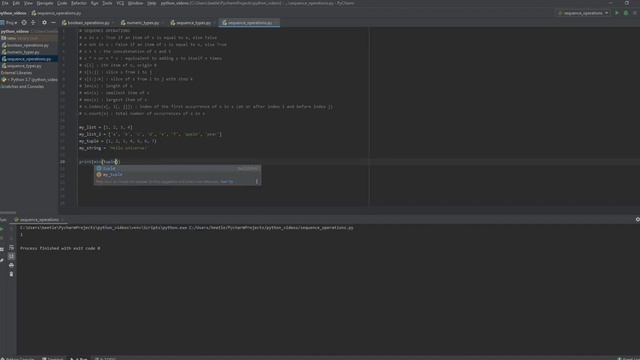The height and width of the screenshot is (360, 640).
Task: Click the my_string assignment line in editor
Action: click(112, 148)
